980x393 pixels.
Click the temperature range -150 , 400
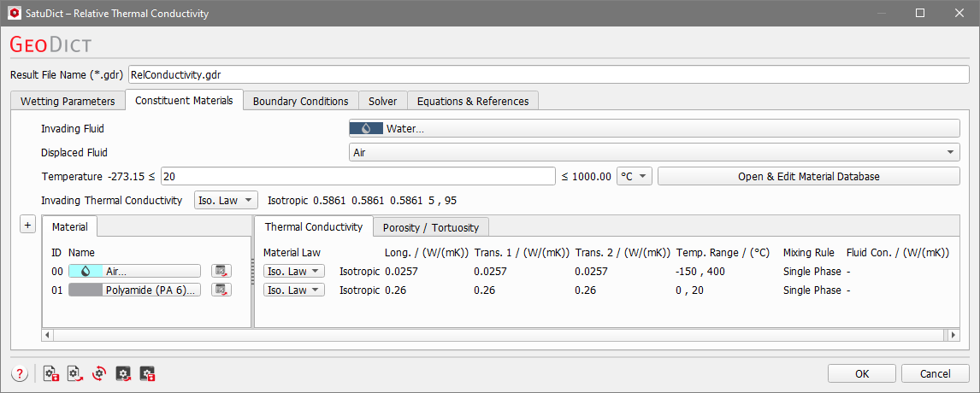tap(700, 271)
